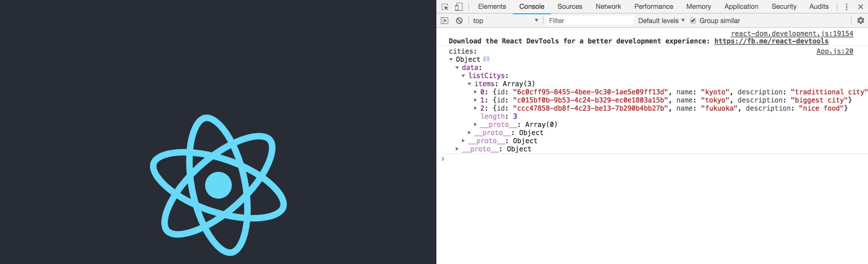Click the React logo on the page
Viewport: 868px width, 264px height.
(x=218, y=185)
